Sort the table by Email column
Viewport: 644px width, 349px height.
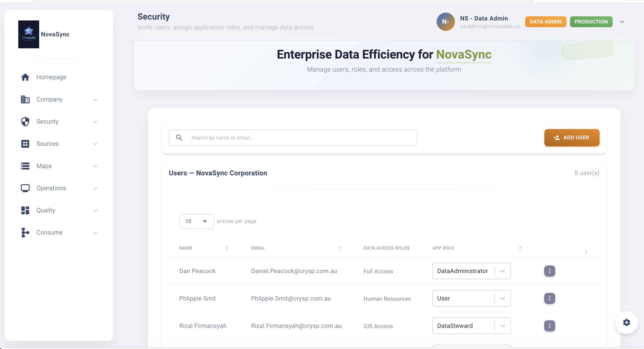[339, 248]
